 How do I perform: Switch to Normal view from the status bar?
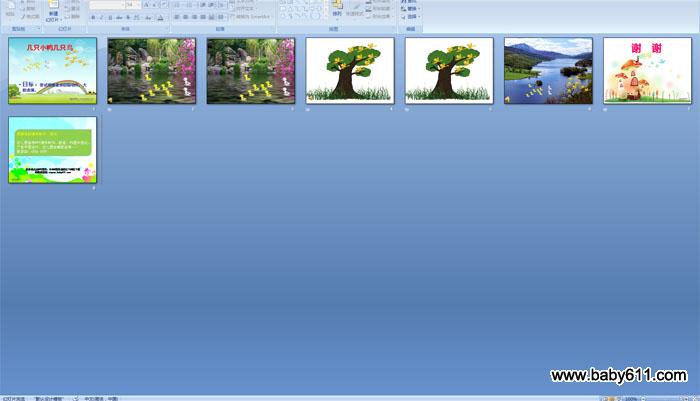pyautogui.click(x=604, y=398)
